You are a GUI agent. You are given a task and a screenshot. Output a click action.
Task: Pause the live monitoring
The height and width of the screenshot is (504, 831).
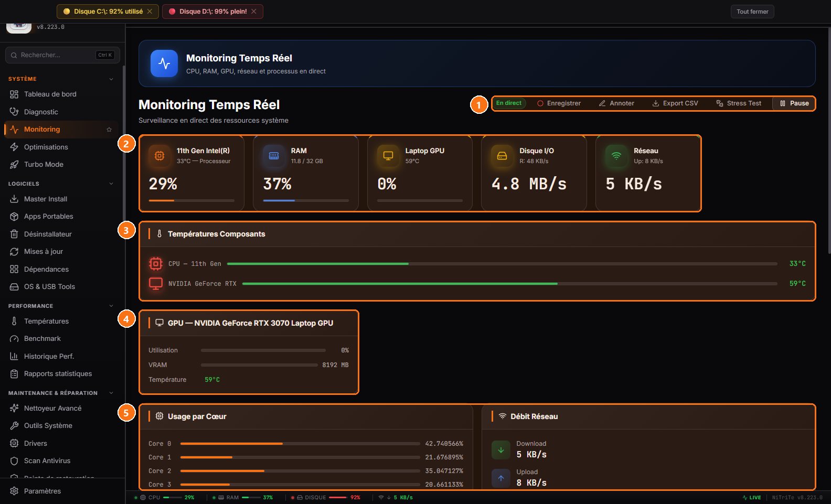pyautogui.click(x=794, y=103)
